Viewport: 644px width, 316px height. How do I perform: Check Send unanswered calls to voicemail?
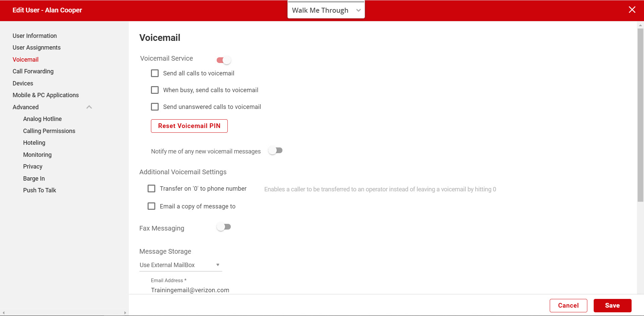[x=155, y=107]
